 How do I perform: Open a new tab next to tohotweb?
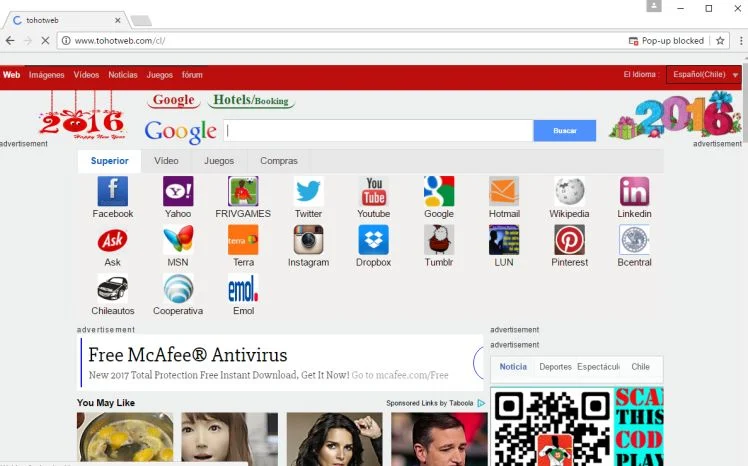click(141, 21)
